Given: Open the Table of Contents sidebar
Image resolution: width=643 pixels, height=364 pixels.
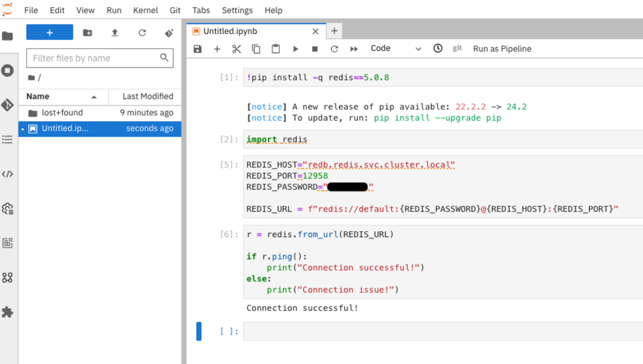Looking at the screenshot, I should coord(8,139).
